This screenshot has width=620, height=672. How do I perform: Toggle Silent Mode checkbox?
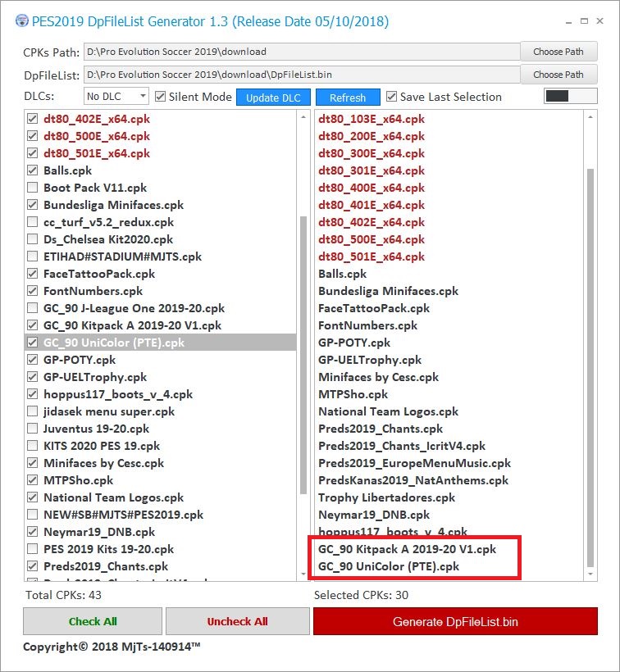coord(161,97)
